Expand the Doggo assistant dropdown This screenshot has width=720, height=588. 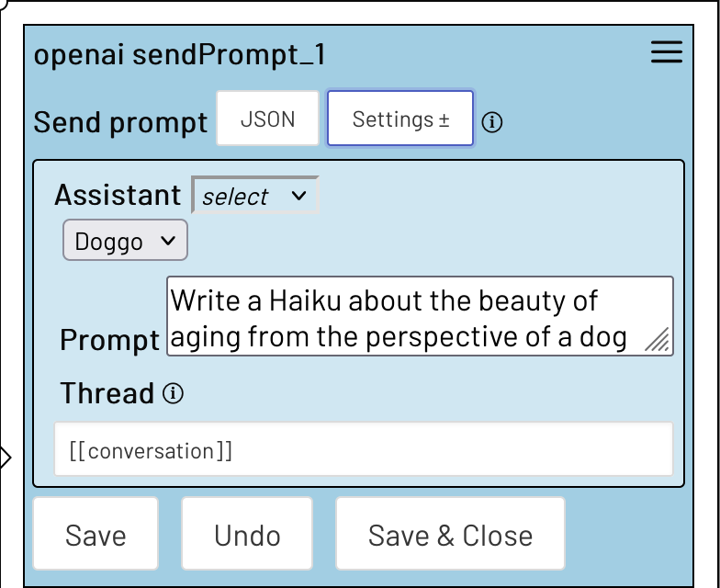click(125, 241)
